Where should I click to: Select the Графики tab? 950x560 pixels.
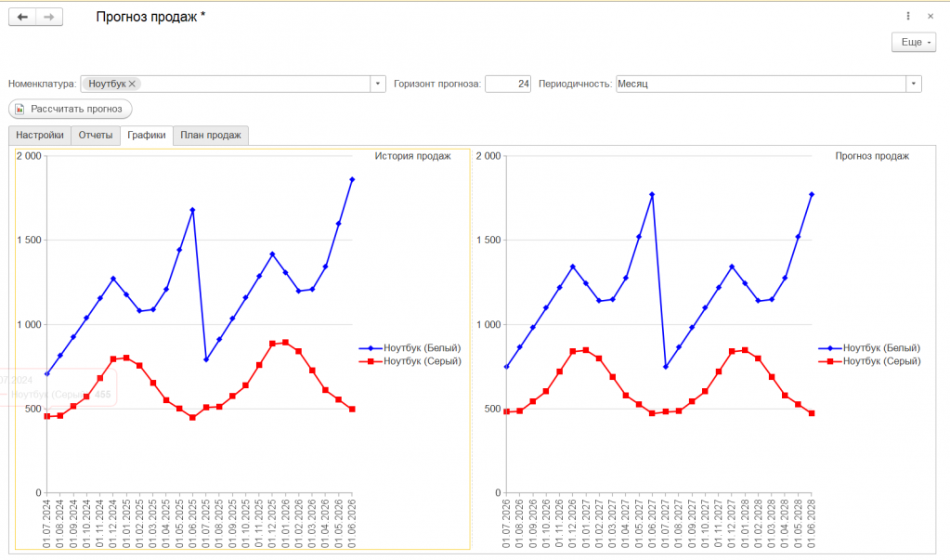pos(147,136)
